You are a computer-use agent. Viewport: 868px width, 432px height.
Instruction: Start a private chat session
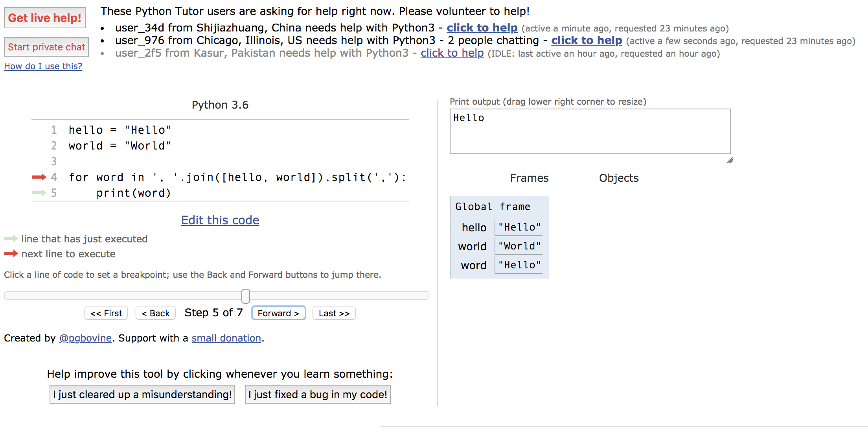[46, 47]
